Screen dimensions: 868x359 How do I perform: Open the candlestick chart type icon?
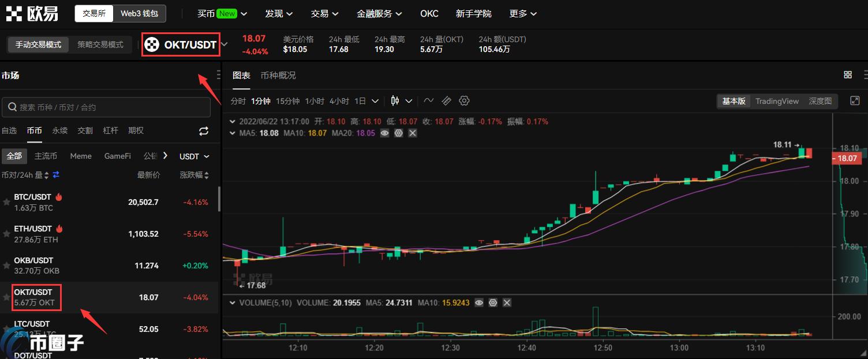395,101
